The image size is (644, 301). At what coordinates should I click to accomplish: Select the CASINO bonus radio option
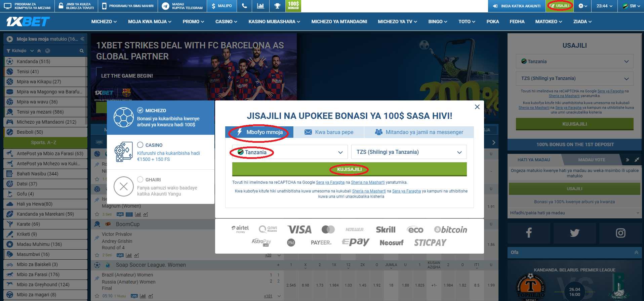[140, 145]
